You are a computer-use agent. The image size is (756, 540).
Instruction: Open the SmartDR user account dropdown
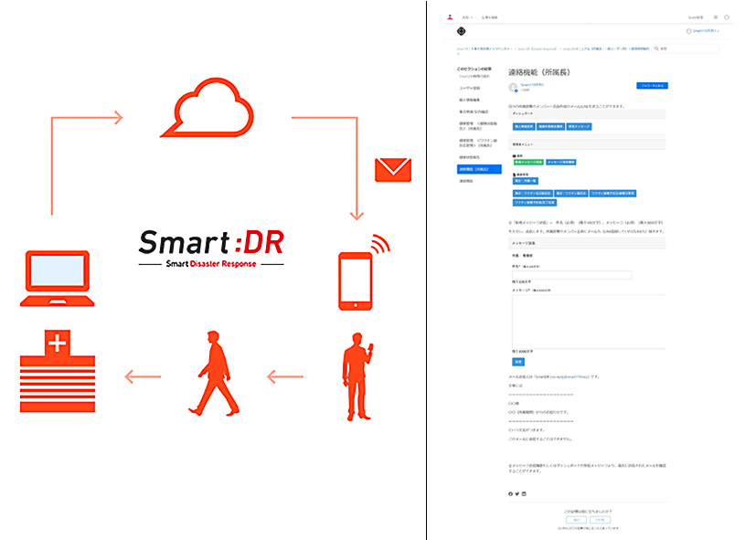[702, 31]
